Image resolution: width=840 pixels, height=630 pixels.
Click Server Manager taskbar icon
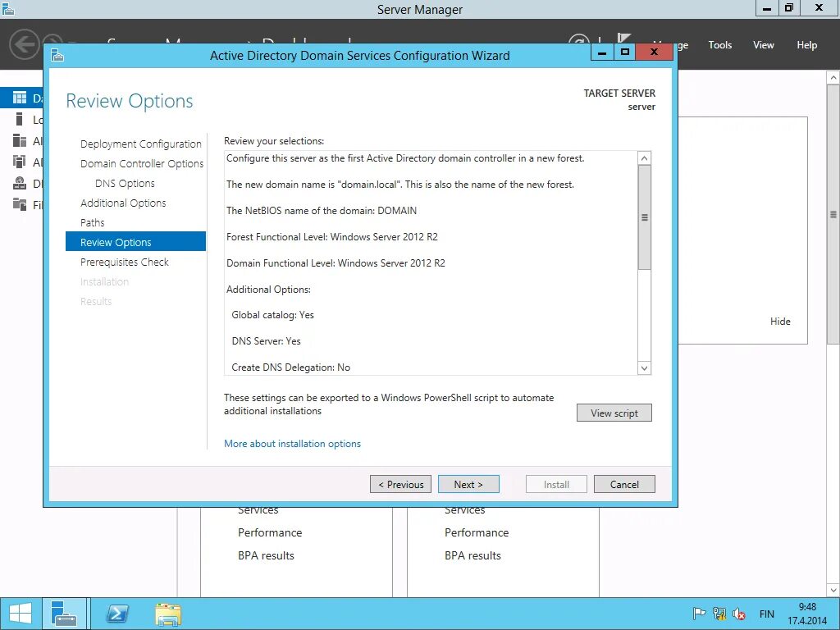tap(64, 614)
